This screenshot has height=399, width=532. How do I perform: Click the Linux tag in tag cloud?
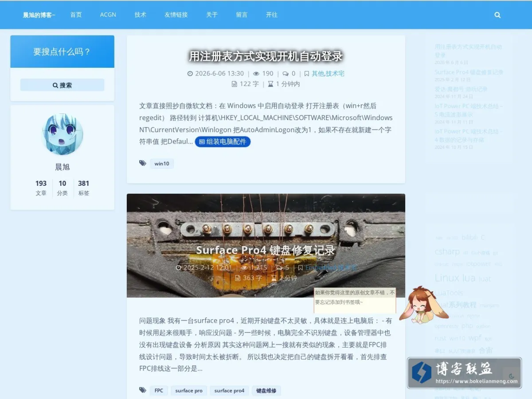click(x=447, y=278)
